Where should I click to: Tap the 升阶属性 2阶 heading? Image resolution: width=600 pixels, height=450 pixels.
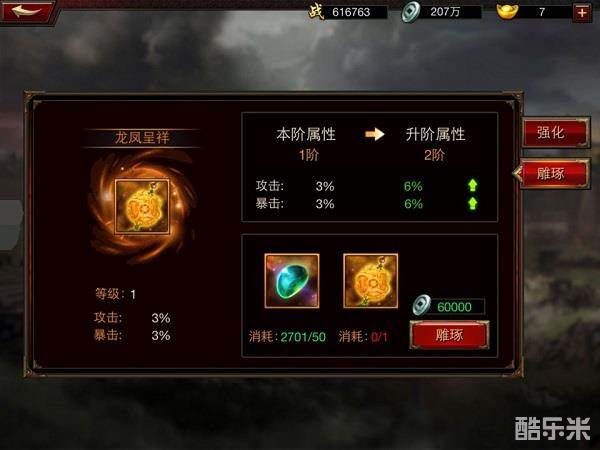click(x=435, y=144)
